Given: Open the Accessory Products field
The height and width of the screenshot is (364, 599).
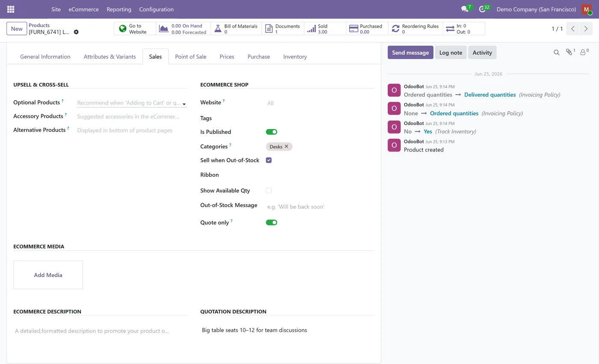Looking at the screenshot, I should [x=132, y=116].
